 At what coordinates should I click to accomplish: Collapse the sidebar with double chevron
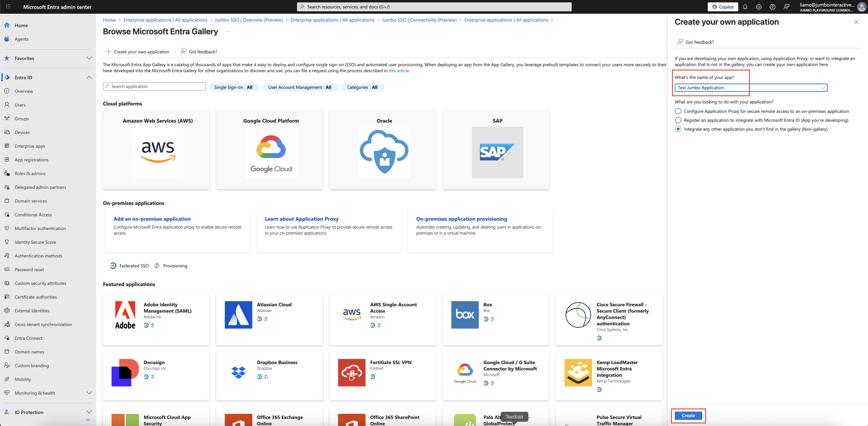point(88,420)
